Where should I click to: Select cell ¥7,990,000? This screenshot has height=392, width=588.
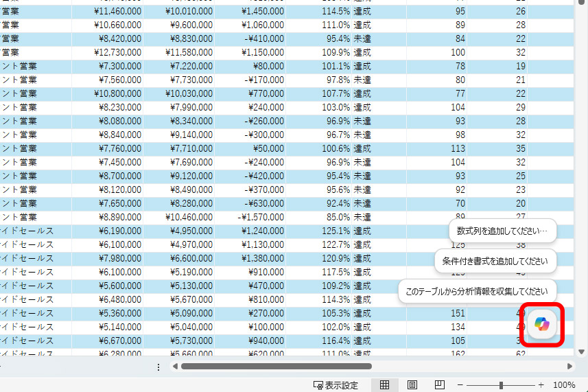pyautogui.click(x=179, y=107)
